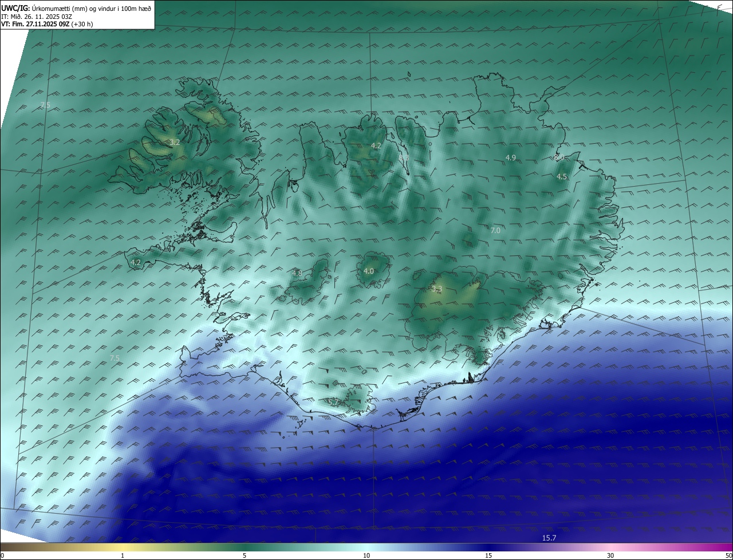This screenshot has width=733, height=560.
Task: Click the 8.0 value label on the map
Action: 559,157
